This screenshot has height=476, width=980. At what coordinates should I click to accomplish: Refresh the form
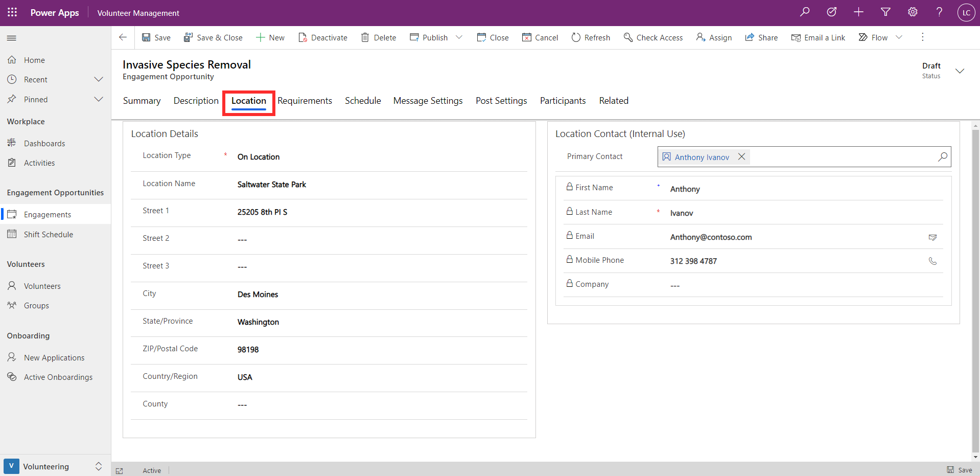point(591,37)
